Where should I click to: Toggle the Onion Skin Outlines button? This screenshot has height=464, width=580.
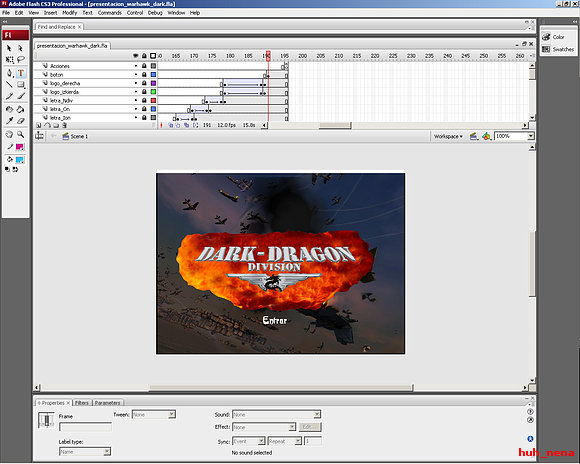(x=178, y=125)
